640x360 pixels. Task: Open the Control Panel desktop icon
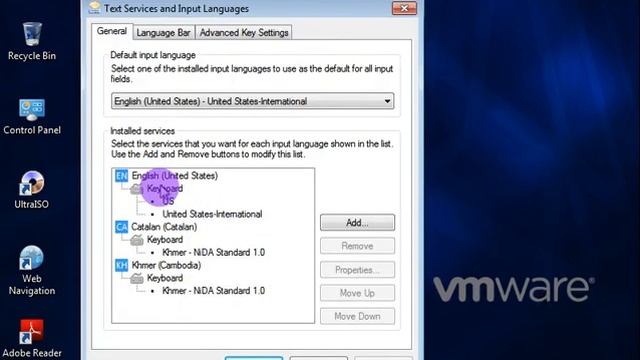32,117
